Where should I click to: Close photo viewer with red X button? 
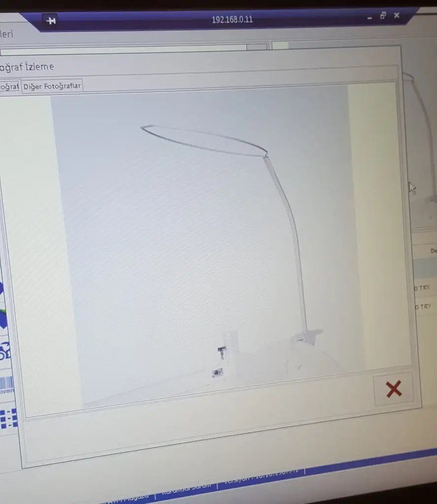(x=394, y=389)
